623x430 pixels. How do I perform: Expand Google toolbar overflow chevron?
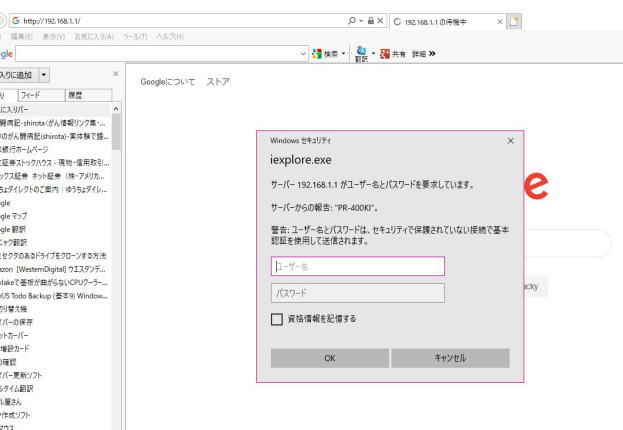point(432,53)
